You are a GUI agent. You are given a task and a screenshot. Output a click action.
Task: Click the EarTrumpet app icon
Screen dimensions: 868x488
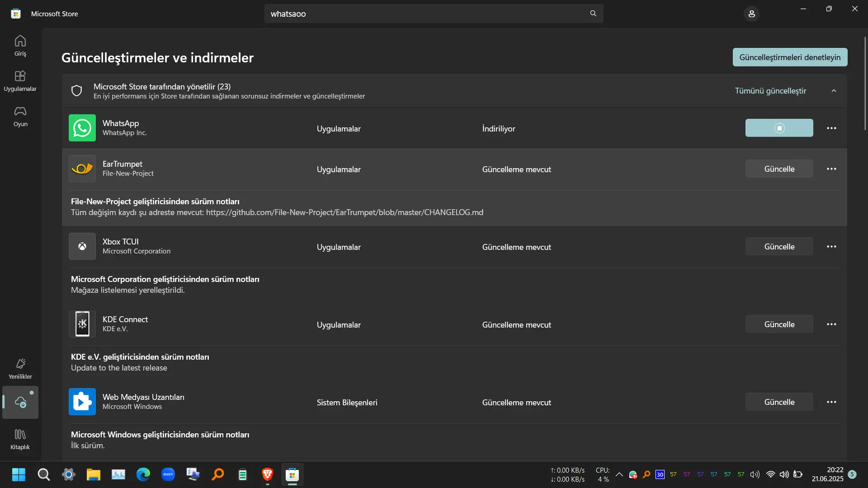point(82,169)
